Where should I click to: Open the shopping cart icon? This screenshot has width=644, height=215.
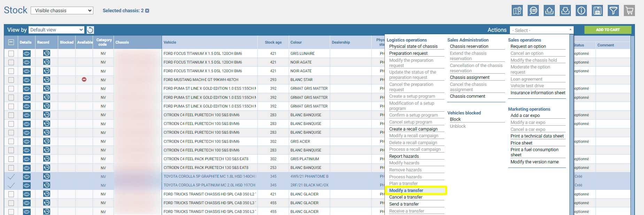[x=629, y=10]
